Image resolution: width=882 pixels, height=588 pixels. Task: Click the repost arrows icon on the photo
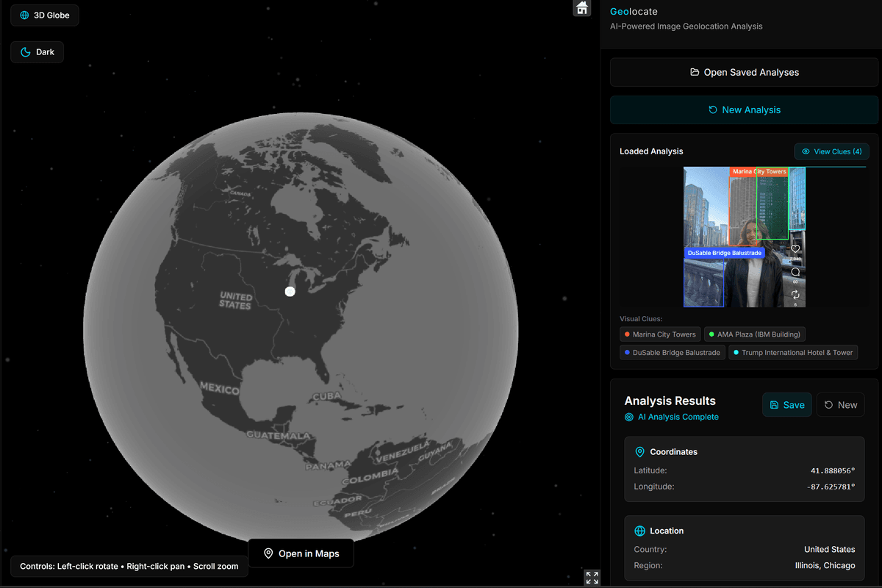tap(795, 295)
